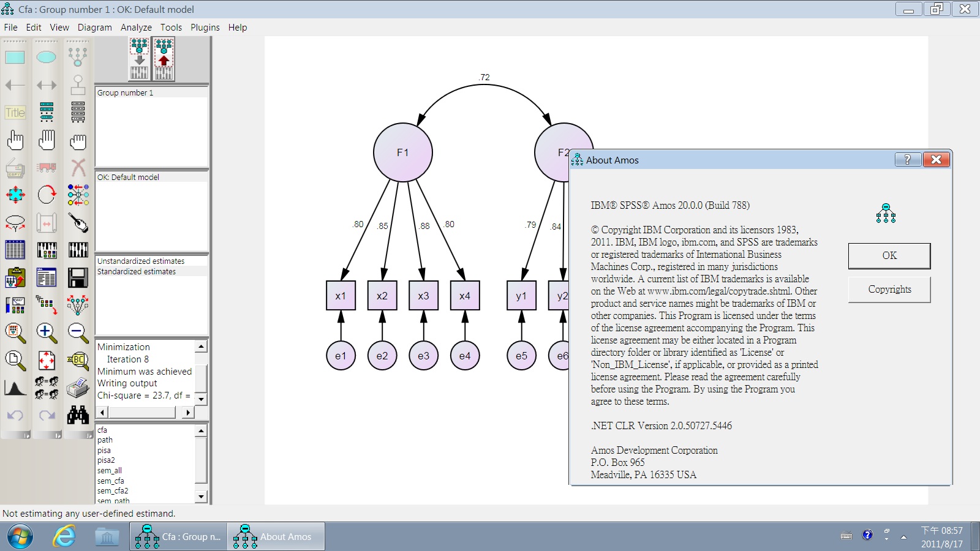Switch to the input path diagram view
Viewport: 980px width, 551px height.
pyautogui.click(x=140, y=59)
